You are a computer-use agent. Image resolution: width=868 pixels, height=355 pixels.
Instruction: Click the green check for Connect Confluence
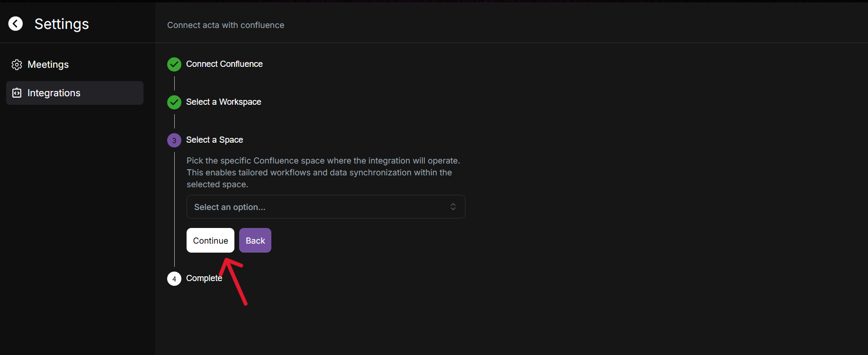174,64
